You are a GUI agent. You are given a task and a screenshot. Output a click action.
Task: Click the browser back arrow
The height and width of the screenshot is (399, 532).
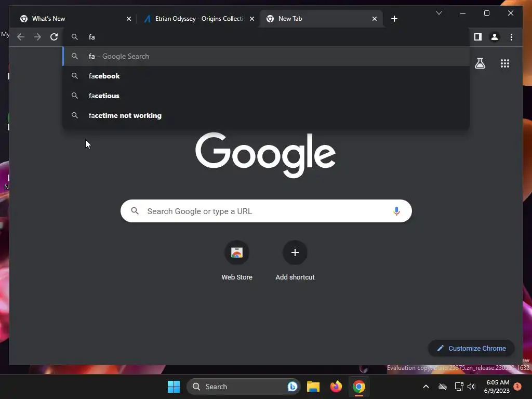tap(21, 37)
